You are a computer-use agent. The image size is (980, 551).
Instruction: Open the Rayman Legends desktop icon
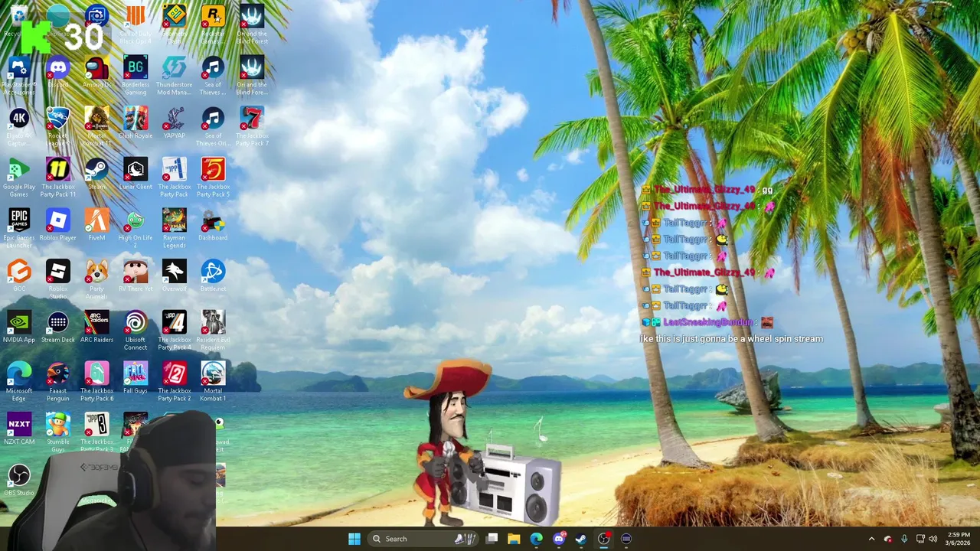click(x=174, y=229)
